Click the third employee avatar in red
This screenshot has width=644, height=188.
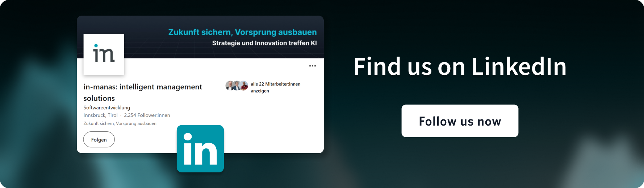[244, 86]
